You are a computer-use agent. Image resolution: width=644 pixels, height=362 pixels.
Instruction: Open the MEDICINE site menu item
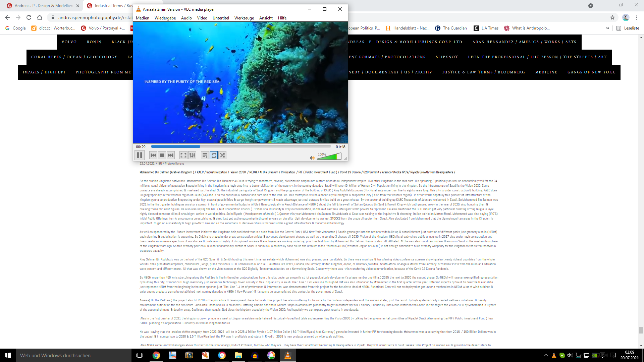[546, 72]
